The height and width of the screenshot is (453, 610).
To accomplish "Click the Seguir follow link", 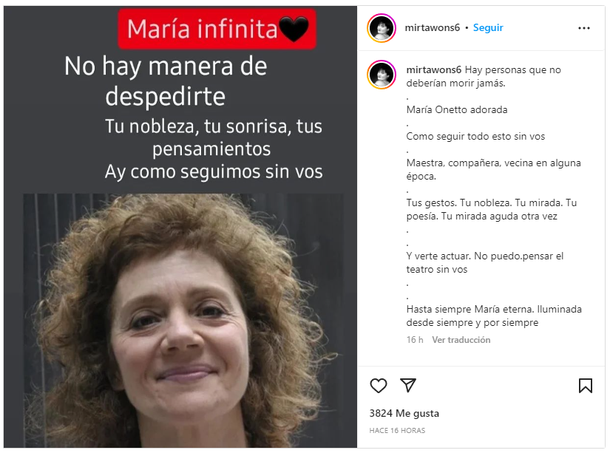I will (x=488, y=28).
